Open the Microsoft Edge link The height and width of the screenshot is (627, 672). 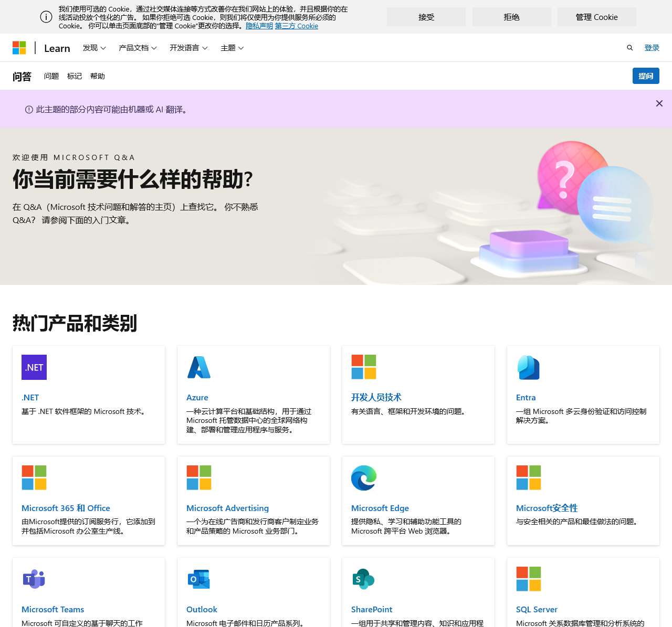(x=380, y=508)
